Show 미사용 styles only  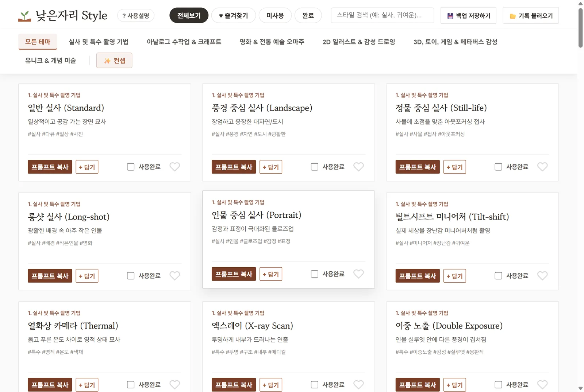click(275, 15)
